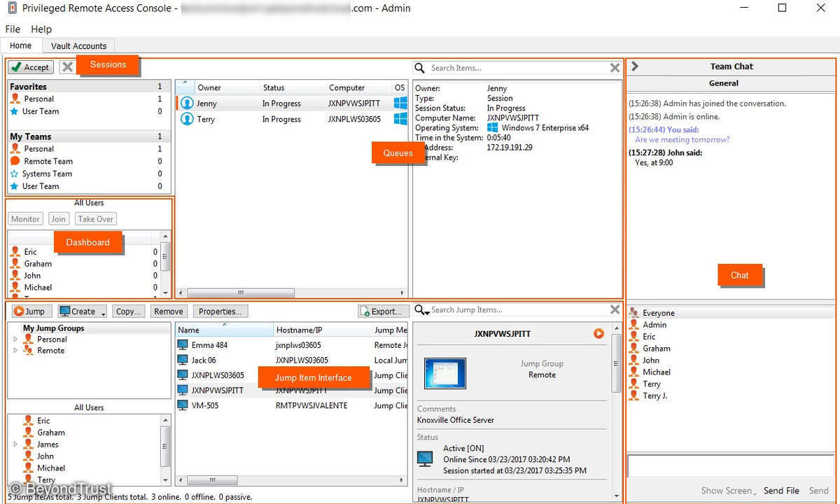Sort sessions by Computer column
This screenshot has width=840, height=504.
pos(358,88)
